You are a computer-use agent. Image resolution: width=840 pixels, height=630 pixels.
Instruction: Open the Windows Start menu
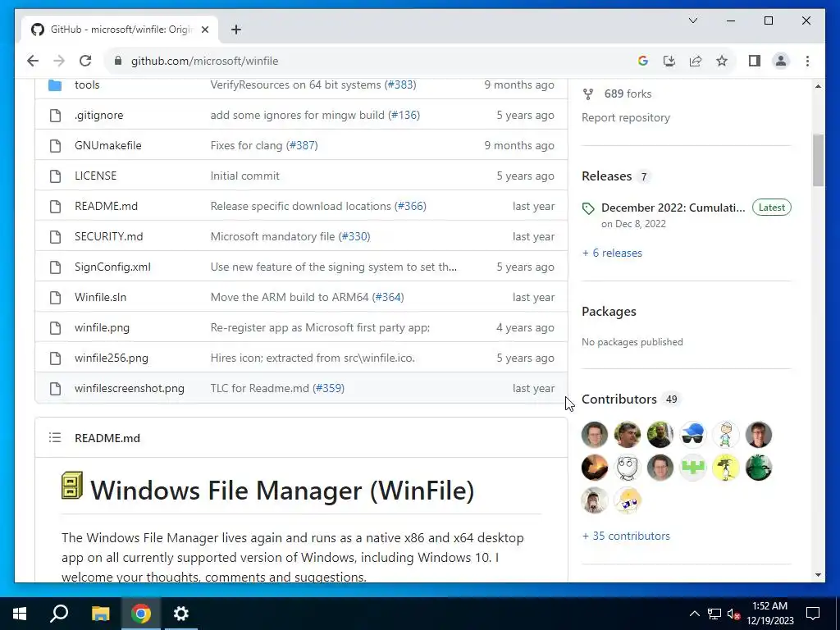click(20, 614)
